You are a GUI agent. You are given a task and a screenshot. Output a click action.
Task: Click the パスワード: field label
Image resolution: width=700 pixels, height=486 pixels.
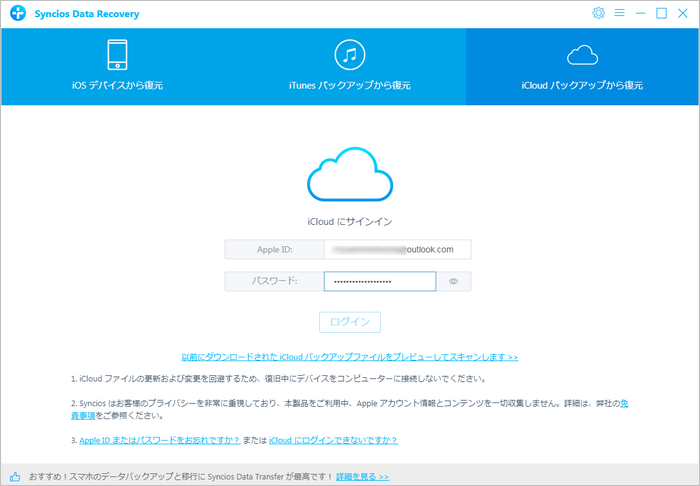[x=275, y=282]
